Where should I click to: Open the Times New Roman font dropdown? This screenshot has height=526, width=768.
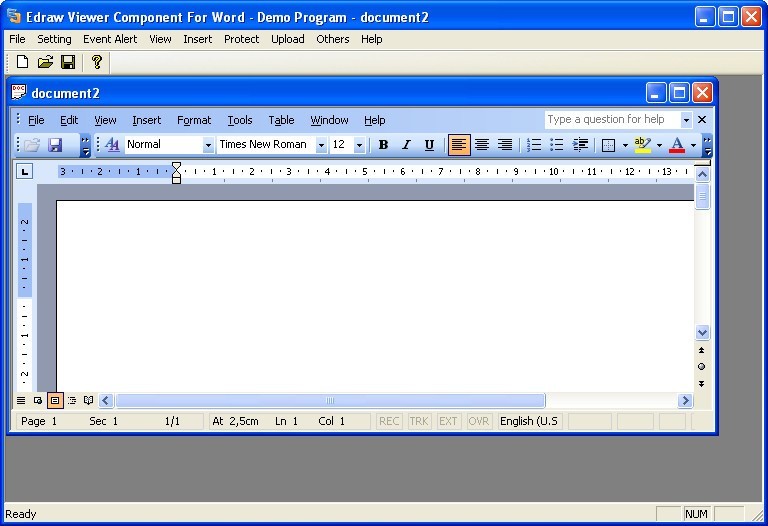(321, 145)
